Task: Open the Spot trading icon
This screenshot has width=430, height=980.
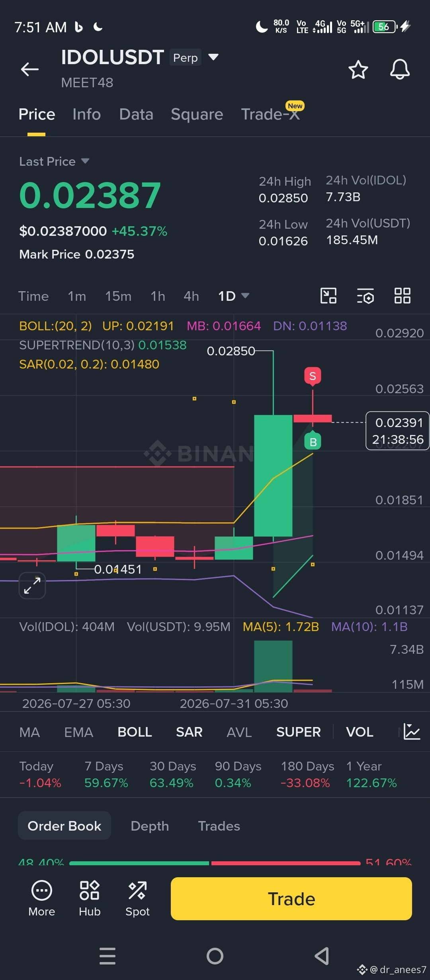Action: coord(137,898)
